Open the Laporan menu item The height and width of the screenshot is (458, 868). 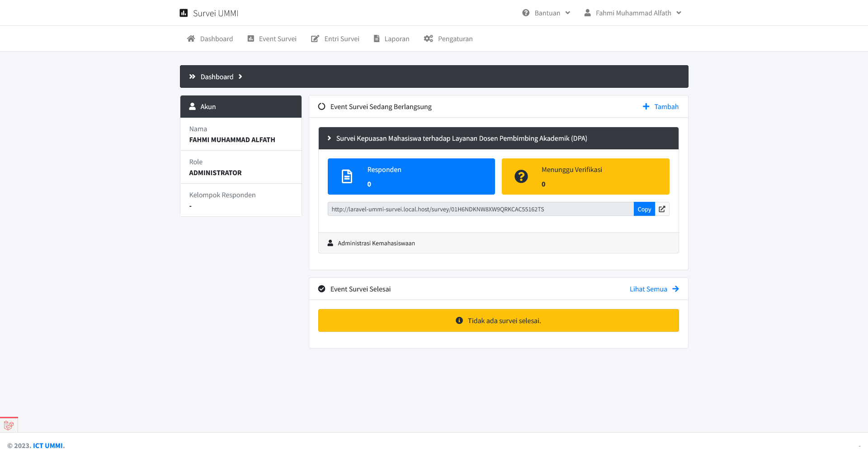tap(392, 39)
